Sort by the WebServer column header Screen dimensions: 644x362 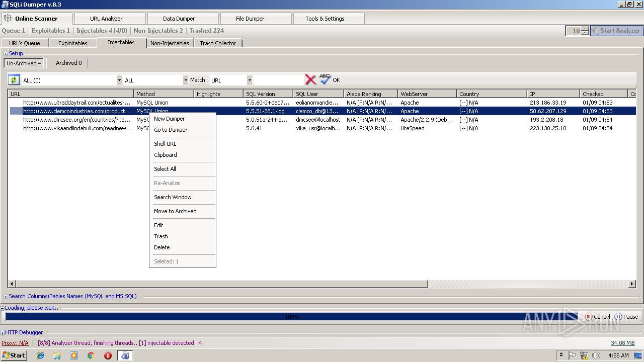(x=427, y=94)
